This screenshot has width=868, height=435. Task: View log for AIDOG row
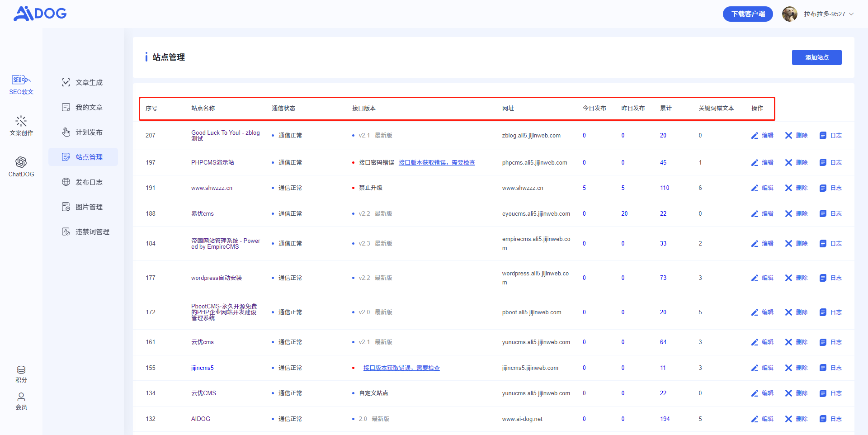click(x=830, y=419)
